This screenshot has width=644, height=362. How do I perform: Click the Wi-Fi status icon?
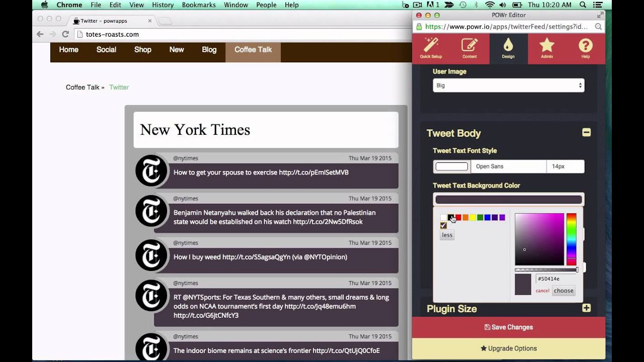pos(490,5)
